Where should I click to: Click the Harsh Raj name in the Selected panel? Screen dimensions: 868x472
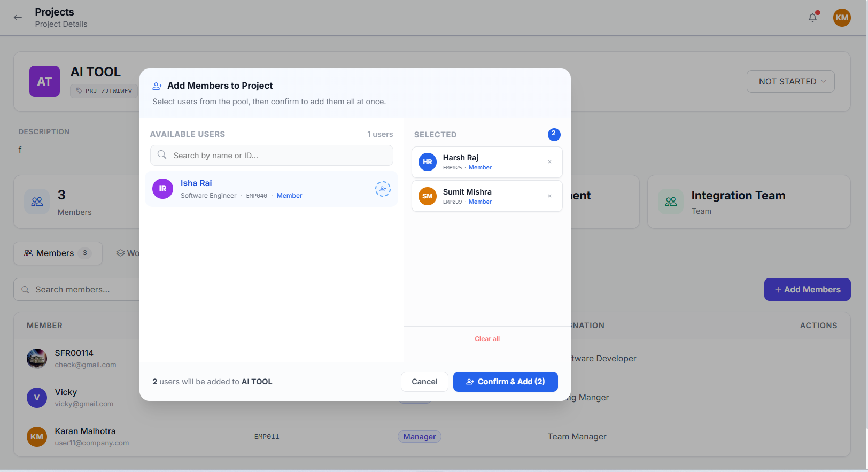tap(461, 158)
